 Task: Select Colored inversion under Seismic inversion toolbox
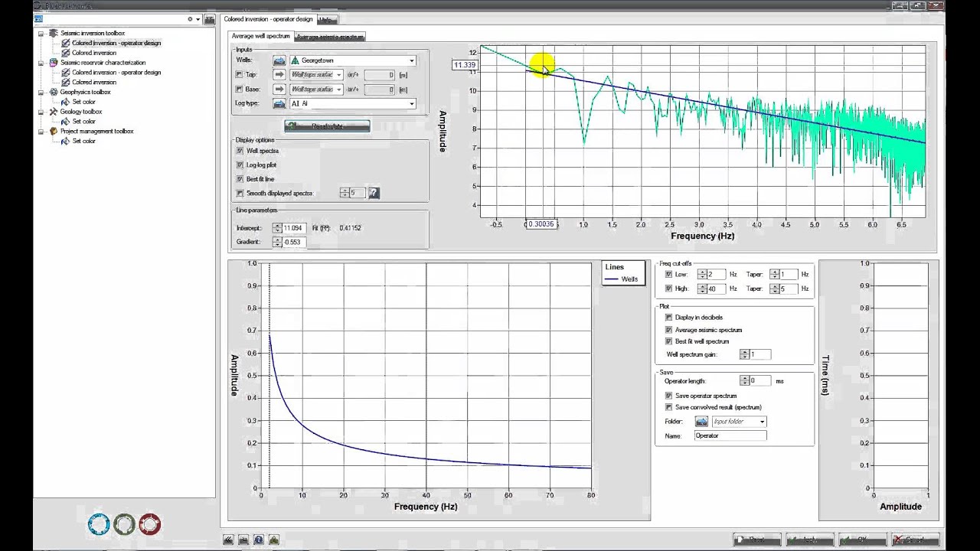[x=94, y=53]
